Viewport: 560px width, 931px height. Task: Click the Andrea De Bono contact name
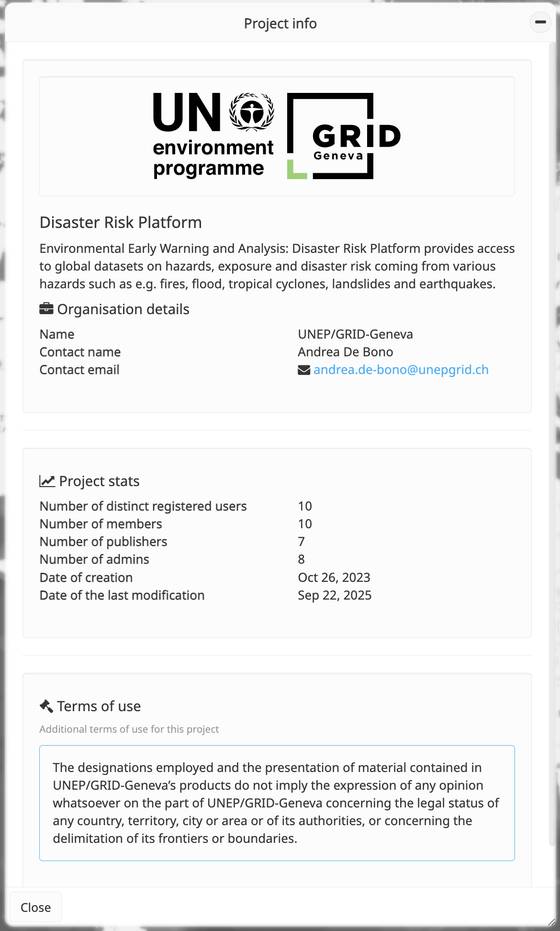(345, 352)
